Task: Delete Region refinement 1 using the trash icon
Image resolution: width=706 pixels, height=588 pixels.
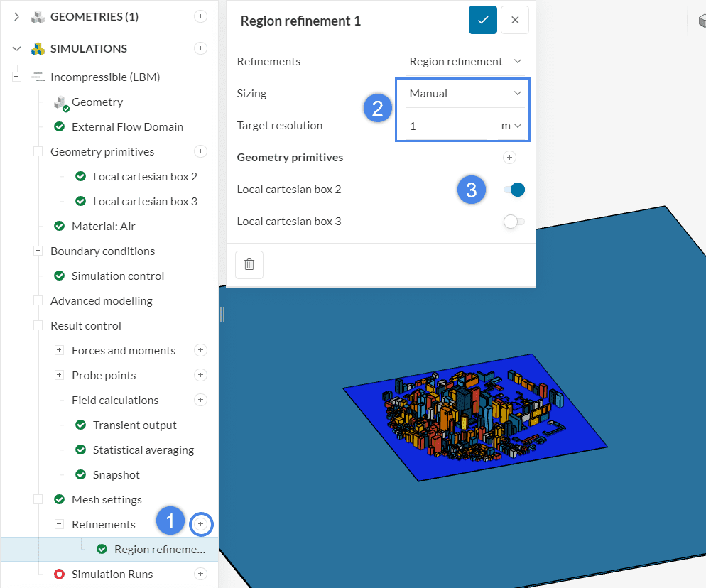Action: [x=249, y=264]
